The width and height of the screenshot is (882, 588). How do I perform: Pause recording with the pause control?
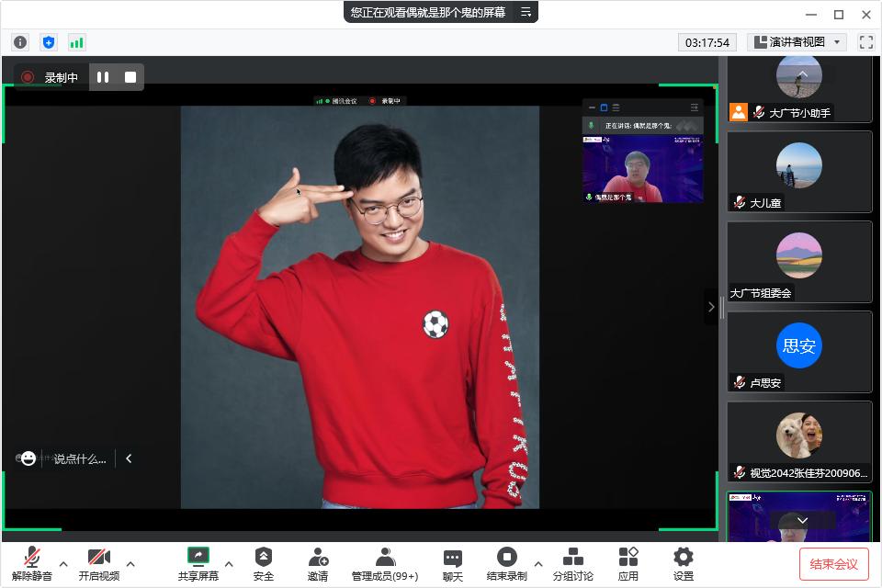[102, 77]
